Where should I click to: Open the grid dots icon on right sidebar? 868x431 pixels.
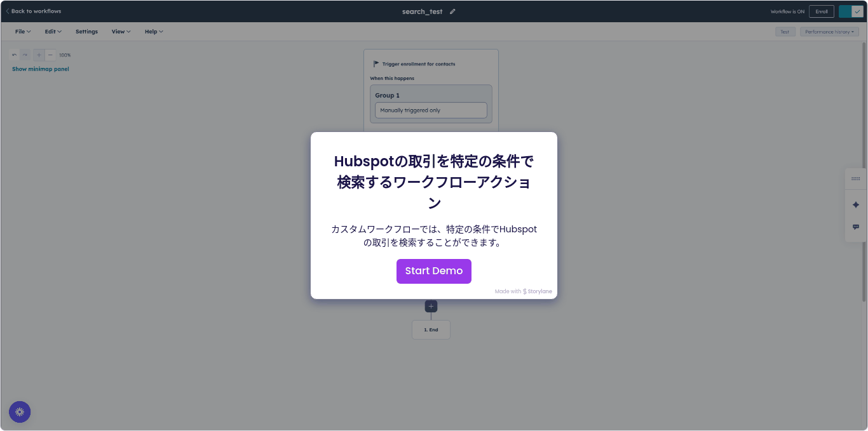[855, 179]
